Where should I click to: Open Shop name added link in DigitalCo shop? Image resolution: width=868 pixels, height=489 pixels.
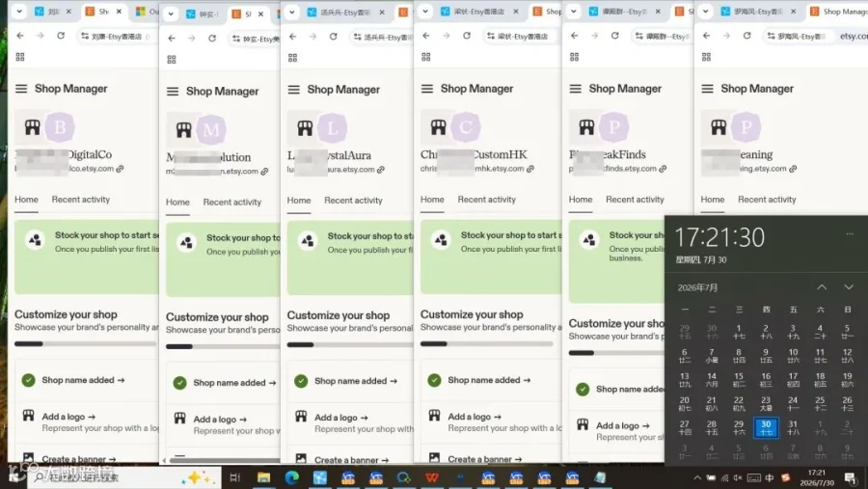pos(84,380)
